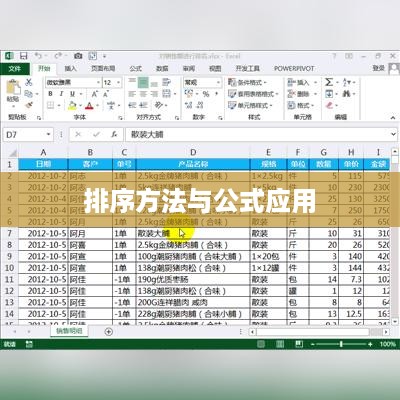The height and width of the screenshot is (400, 400).
Task: Open the number format dropdown 常规
Action: tap(218, 82)
